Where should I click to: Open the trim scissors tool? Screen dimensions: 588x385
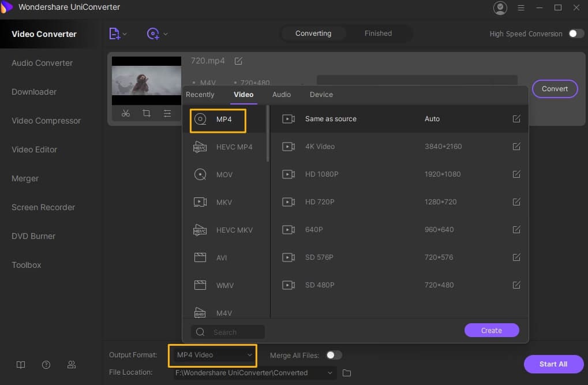click(x=126, y=113)
